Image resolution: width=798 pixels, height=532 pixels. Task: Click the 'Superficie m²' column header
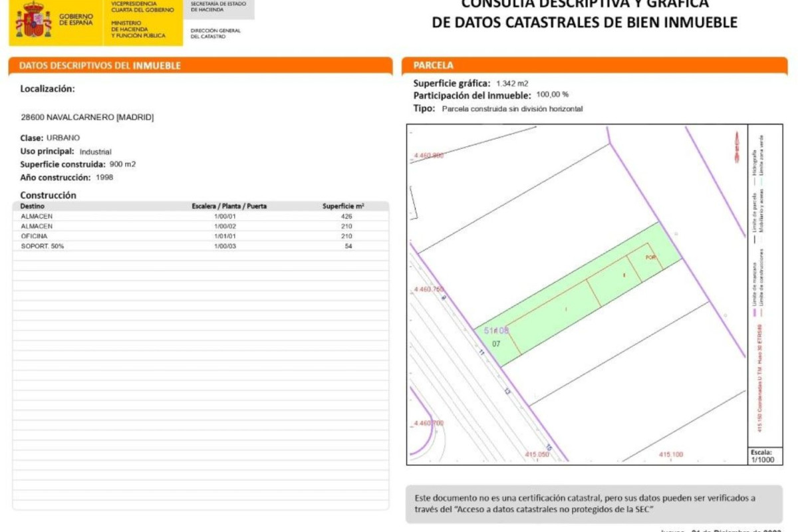[x=343, y=206]
